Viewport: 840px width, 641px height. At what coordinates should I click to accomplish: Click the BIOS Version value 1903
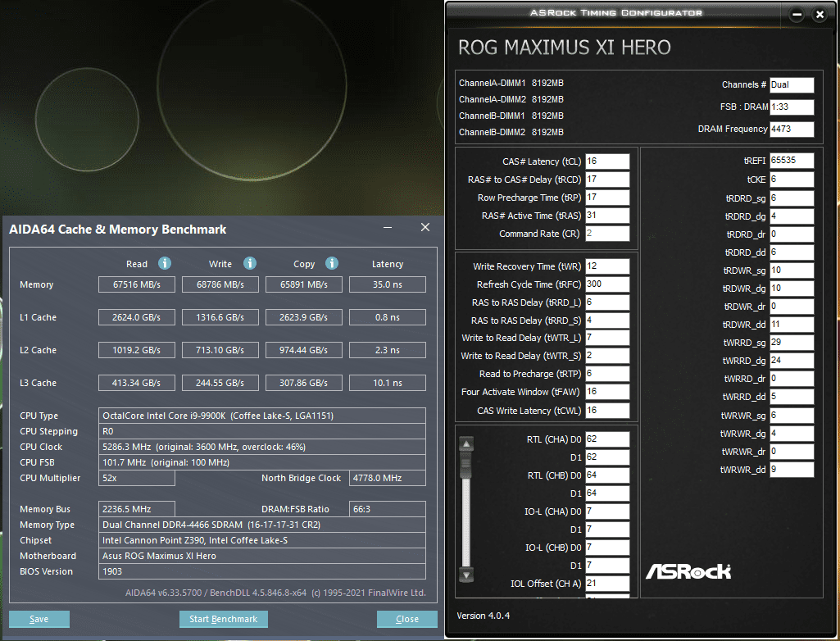262,571
